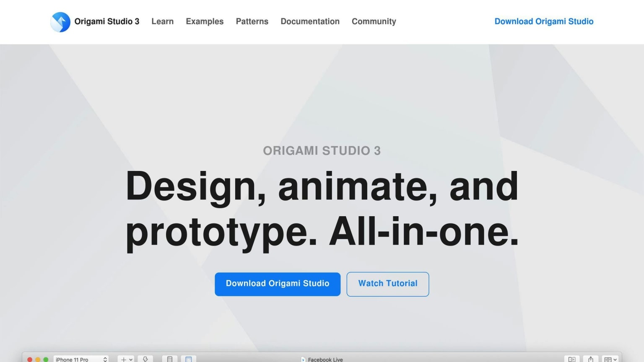Image resolution: width=644 pixels, height=362 pixels.
Task: Open the Origami Studio 3 home link
Action: (106, 21)
